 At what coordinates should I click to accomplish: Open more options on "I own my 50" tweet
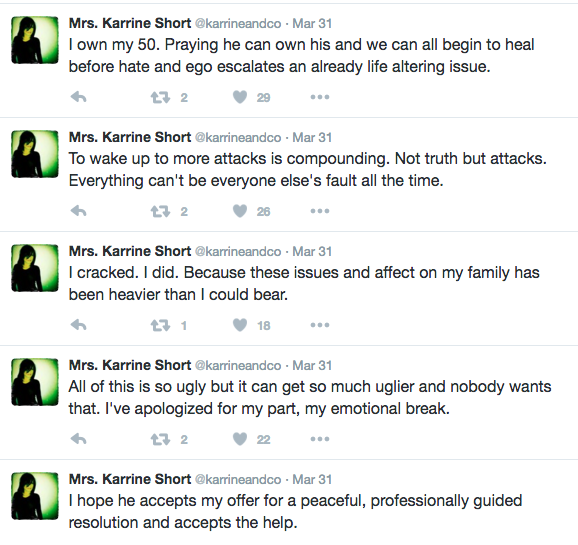point(320,97)
